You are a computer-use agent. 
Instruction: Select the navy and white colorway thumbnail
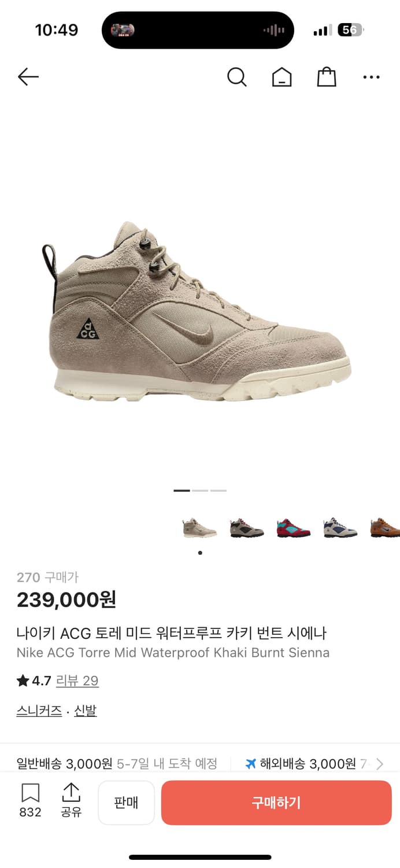click(x=340, y=528)
